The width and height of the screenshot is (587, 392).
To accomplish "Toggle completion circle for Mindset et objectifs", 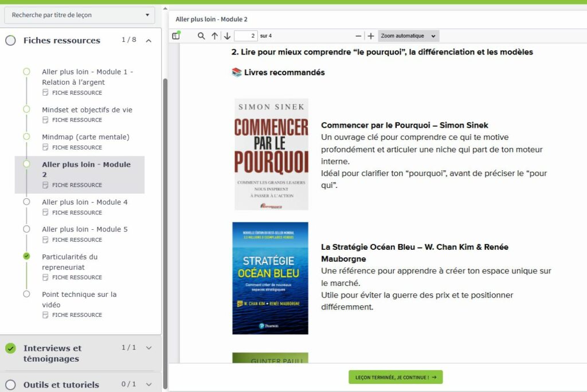I will 26,109.
